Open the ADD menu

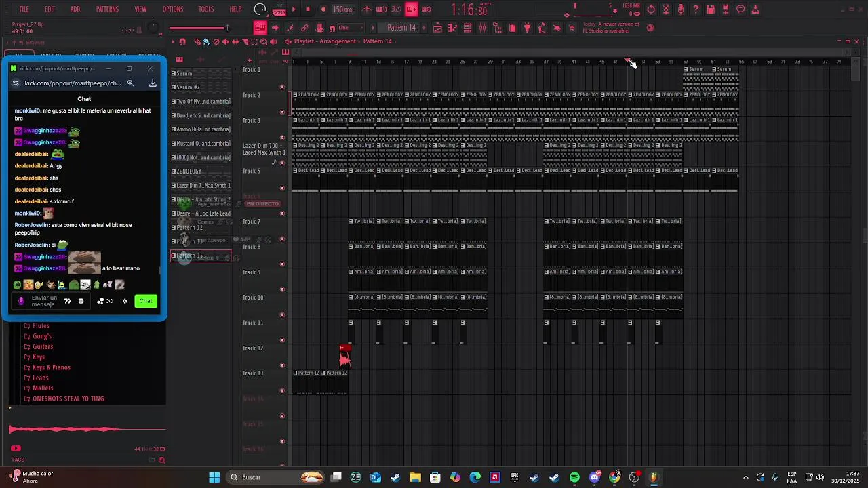coord(75,9)
